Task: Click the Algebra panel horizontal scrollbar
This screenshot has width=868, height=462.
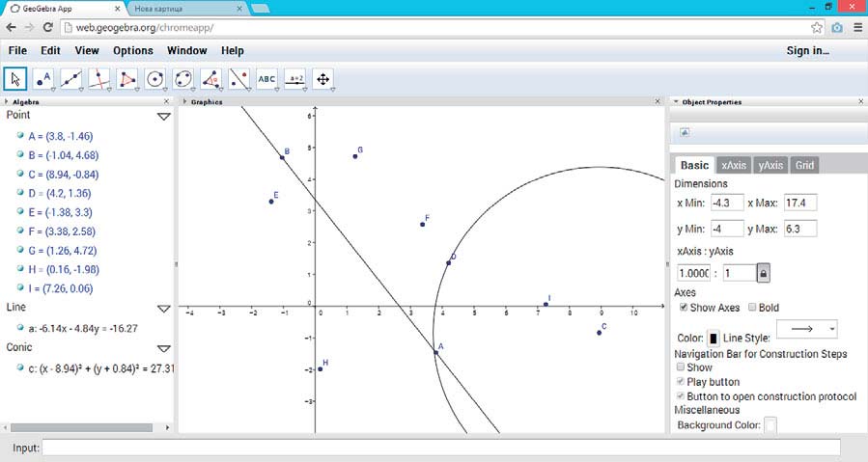Action: pyautogui.click(x=81, y=427)
